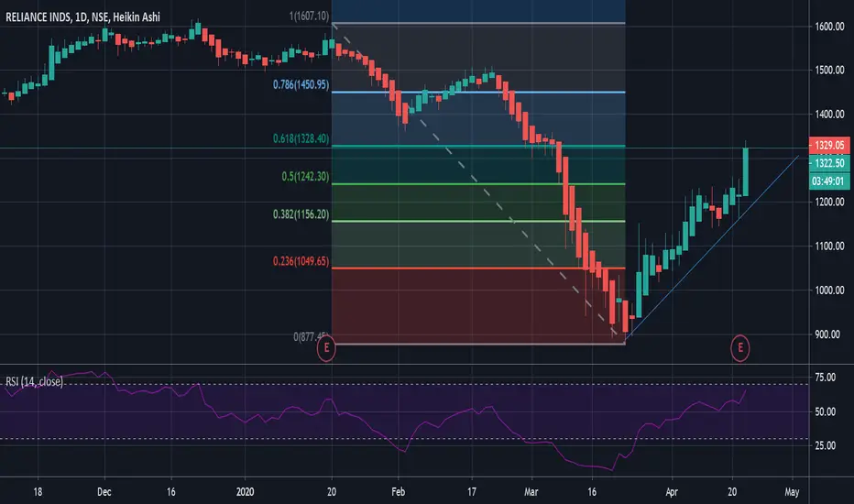Click the 1500.00 price axis label

click(x=829, y=70)
